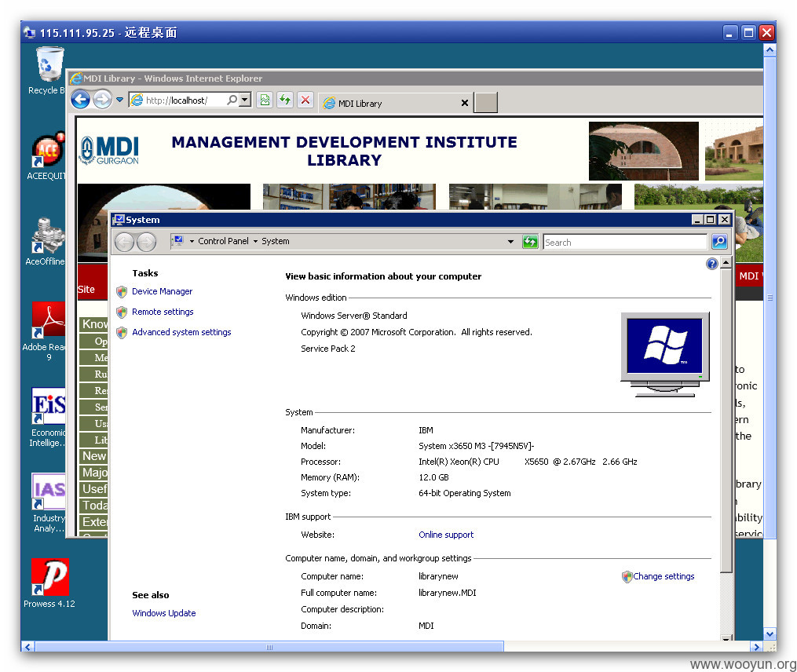Click forward button in System window
Screen dimensions: 797x672
pyautogui.click(x=146, y=242)
